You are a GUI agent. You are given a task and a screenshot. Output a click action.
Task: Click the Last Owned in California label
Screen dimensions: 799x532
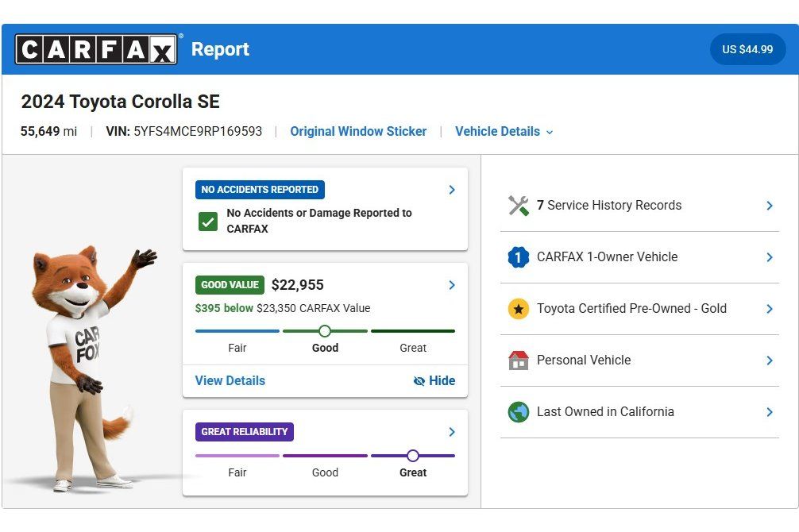coord(605,412)
